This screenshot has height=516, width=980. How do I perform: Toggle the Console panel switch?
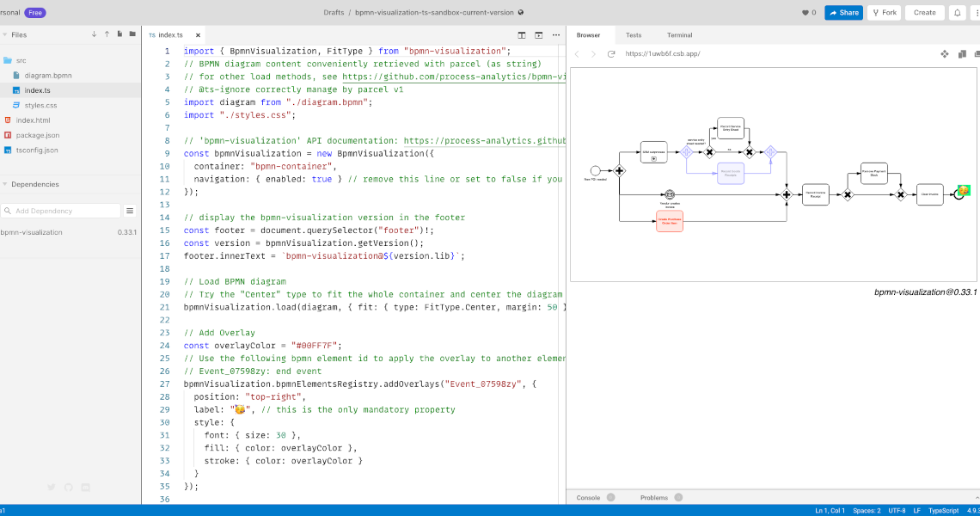610,497
